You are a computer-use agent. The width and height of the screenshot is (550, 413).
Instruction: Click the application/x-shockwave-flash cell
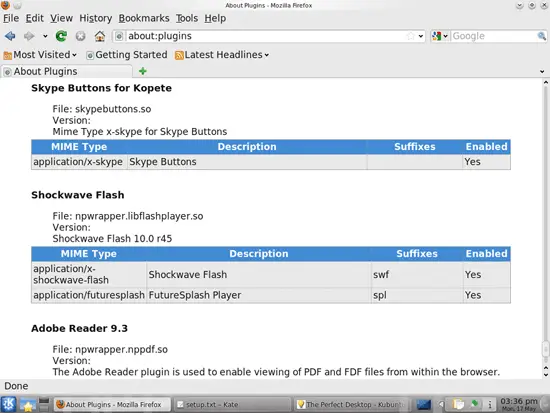(x=89, y=274)
